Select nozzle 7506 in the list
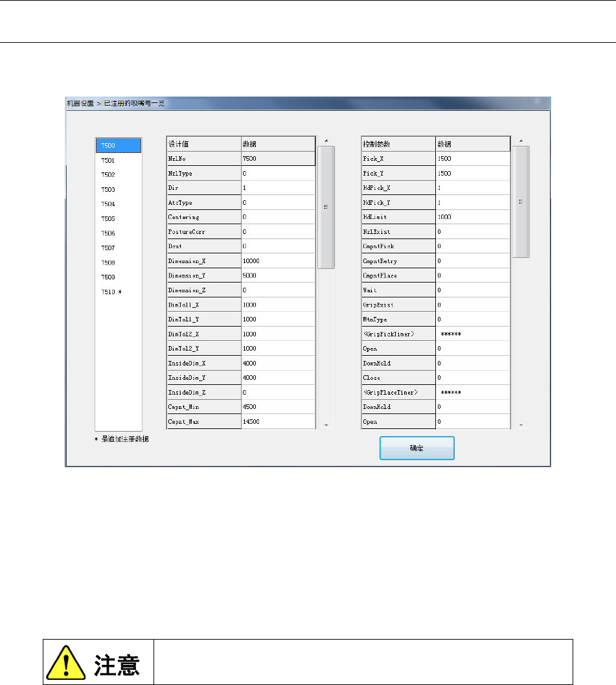The height and width of the screenshot is (685, 616). click(x=119, y=233)
